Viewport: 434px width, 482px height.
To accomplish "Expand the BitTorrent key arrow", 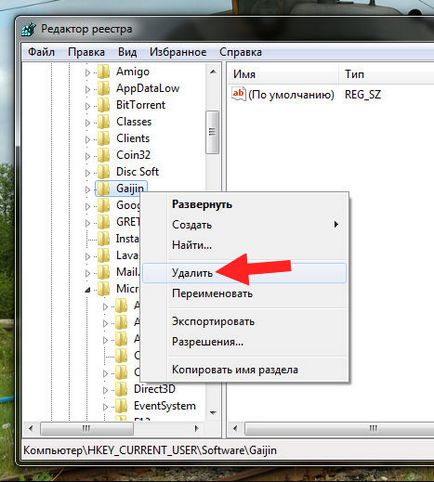I will [x=88, y=106].
